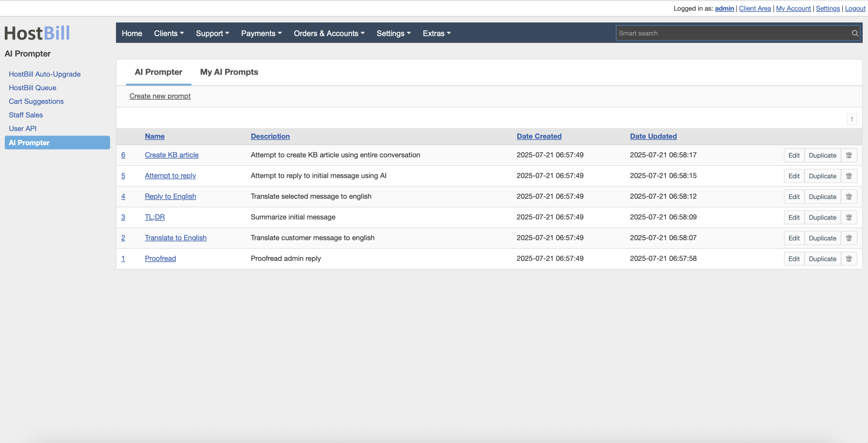Select AI Prompter in the sidebar
This screenshot has height=443, width=868.
click(57, 143)
